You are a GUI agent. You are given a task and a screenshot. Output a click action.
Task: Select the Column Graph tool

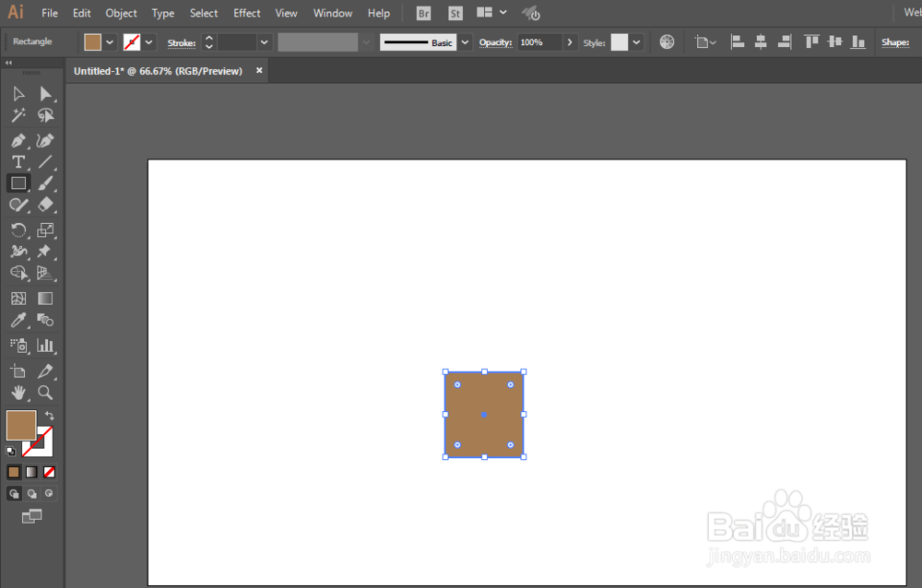tap(45, 346)
